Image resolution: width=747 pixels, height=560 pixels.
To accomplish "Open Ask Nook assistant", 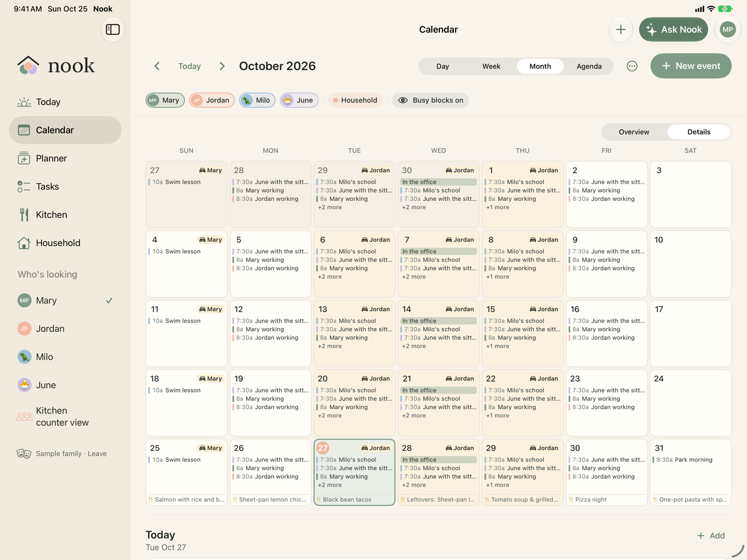I will coord(673,29).
